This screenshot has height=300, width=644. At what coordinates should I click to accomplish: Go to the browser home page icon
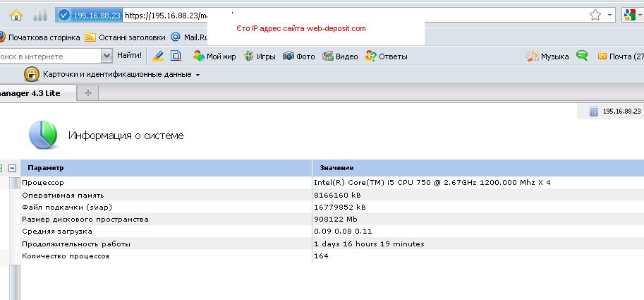pyautogui.click(x=16, y=16)
